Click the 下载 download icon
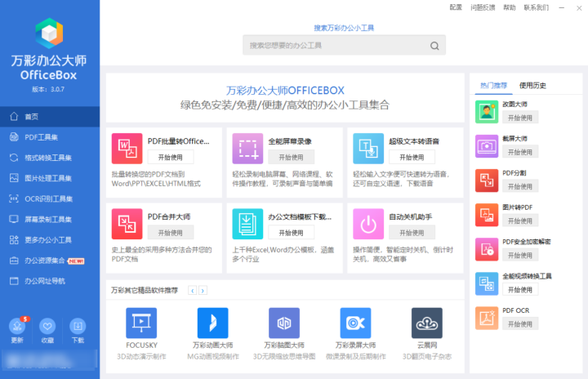Screen dimensions: 588x379 tap(78, 326)
